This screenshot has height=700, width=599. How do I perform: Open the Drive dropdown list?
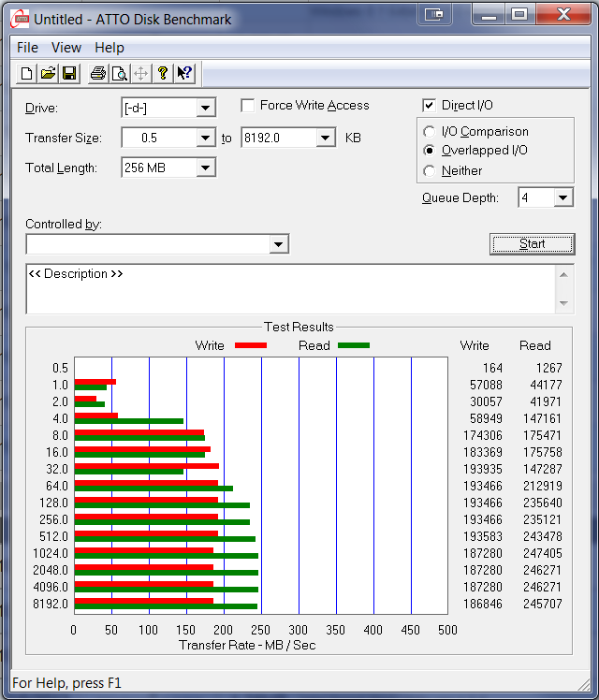(206, 108)
